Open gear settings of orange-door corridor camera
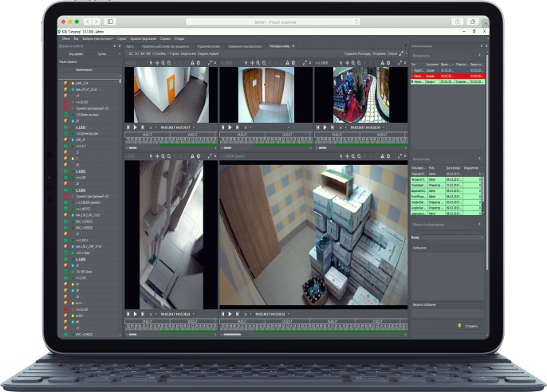The height and width of the screenshot is (392, 547). click(199, 63)
